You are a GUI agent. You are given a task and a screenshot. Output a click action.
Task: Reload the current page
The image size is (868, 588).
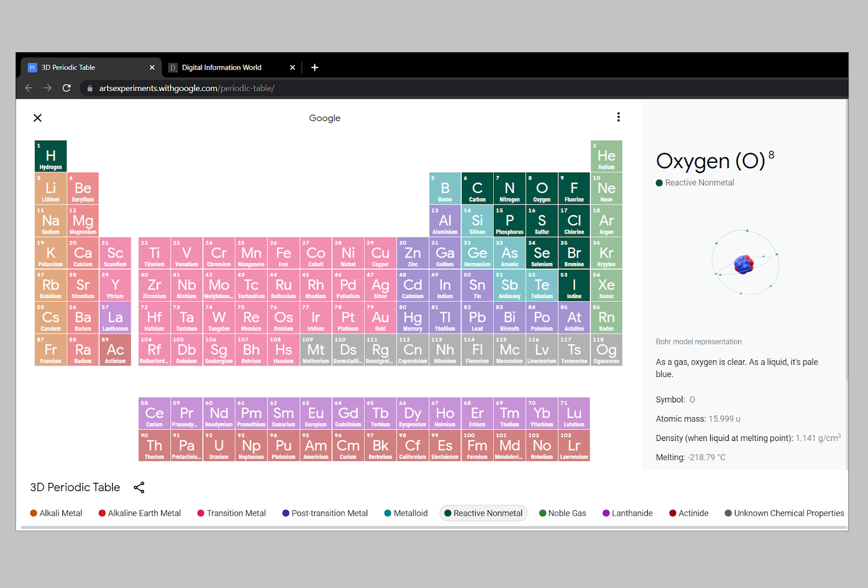[x=67, y=88]
